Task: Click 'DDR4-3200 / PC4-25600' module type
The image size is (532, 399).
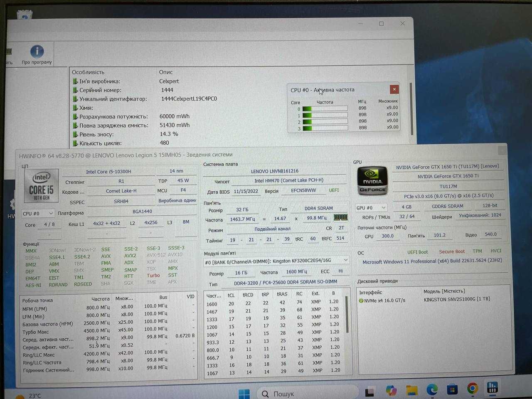Action: click(x=286, y=282)
